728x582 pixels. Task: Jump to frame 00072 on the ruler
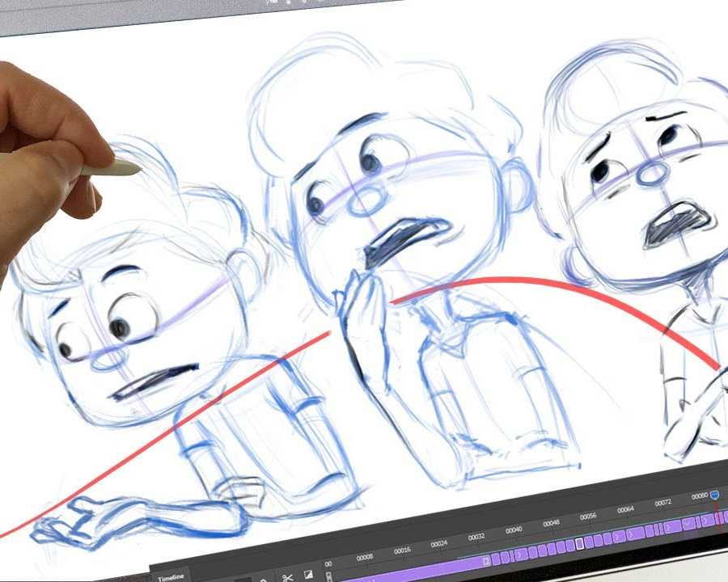click(663, 503)
